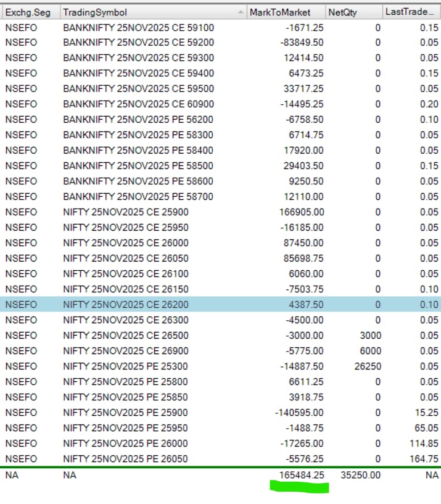Click the NetQty column header
This screenshot has height=504, width=441.
(353, 12)
